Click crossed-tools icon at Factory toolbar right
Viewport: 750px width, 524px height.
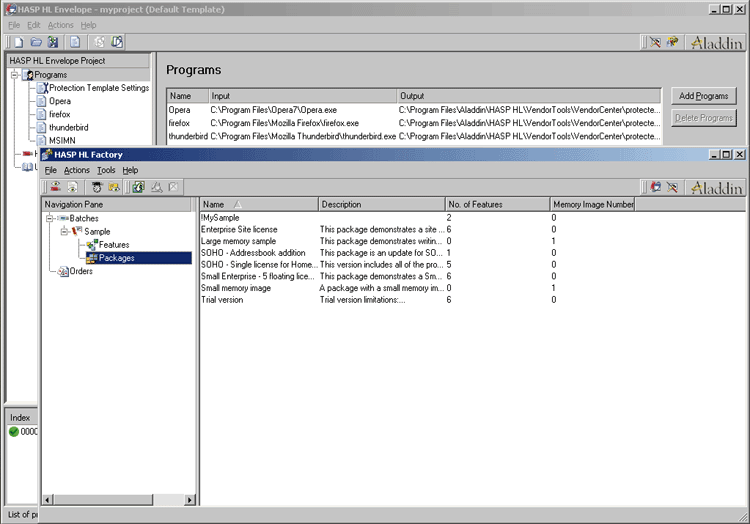tap(673, 187)
